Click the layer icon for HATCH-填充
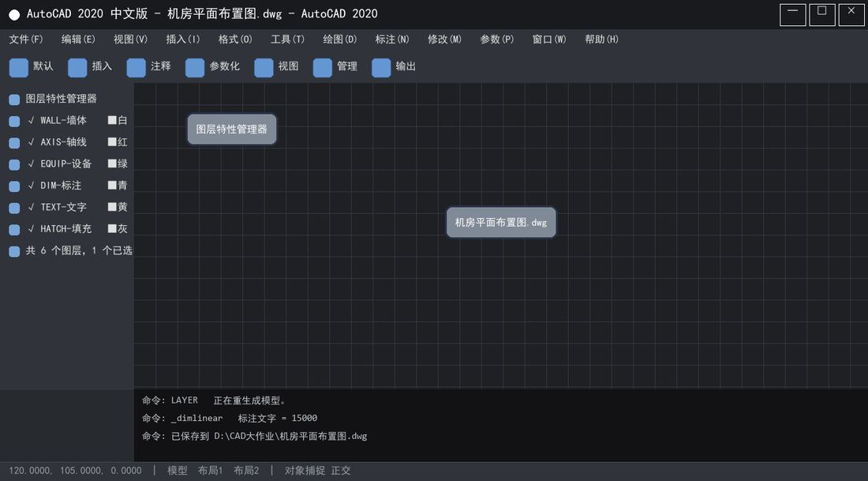The width and height of the screenshot is (868, 481). click(x=14, y=229)
